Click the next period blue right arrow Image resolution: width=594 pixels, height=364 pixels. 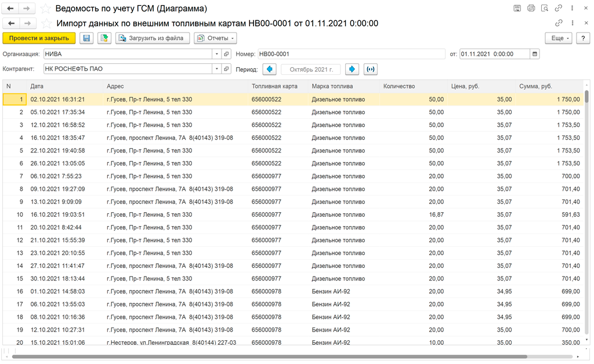coord(352,69)
